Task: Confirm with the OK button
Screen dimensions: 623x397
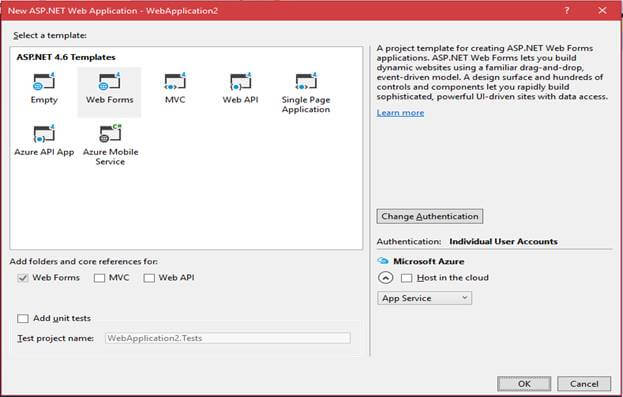Action: click(524, 384)
